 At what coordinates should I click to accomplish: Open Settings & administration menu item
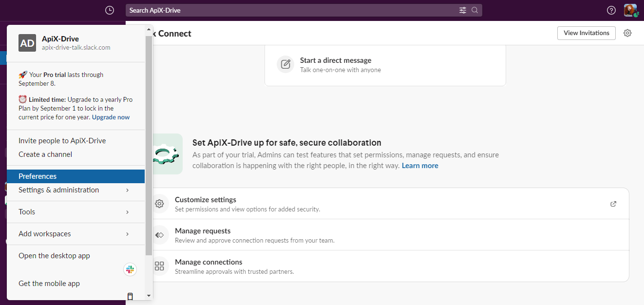(x=76, y=190)
